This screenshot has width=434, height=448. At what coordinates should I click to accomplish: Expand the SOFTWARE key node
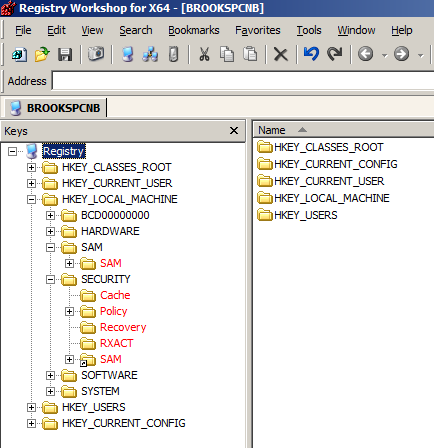pyautogui.click(x=50, y=375)
